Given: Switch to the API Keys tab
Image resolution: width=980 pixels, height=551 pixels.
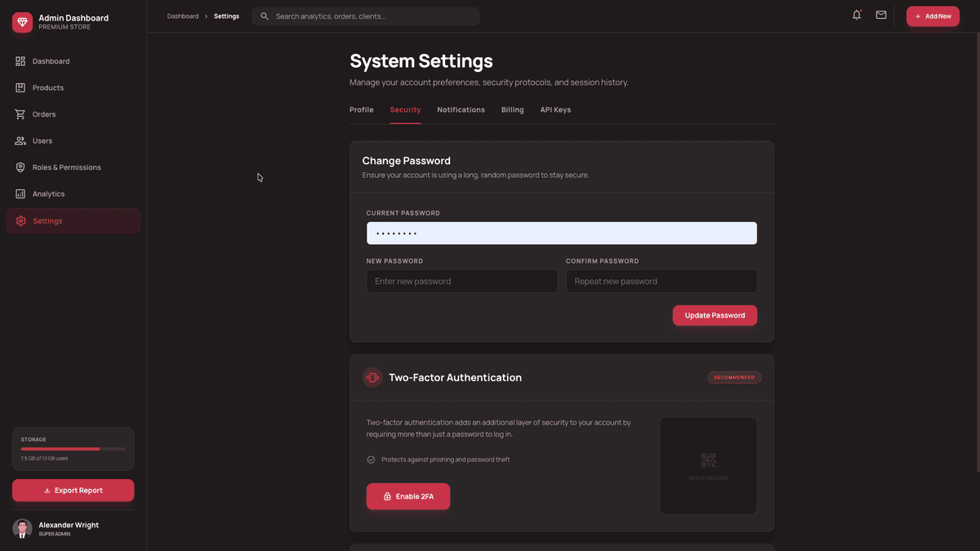Looking at the screenshot, I should [x=555, y=109].
